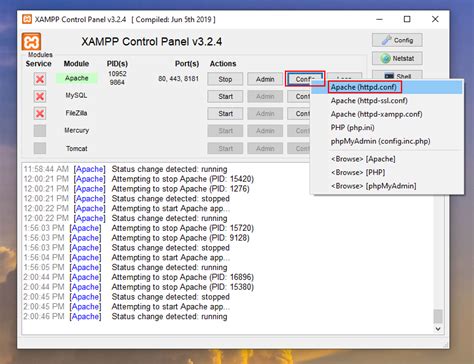Click the log scrollbar thumb
This screenshot has width=474, height=364.
coord(438,316)
